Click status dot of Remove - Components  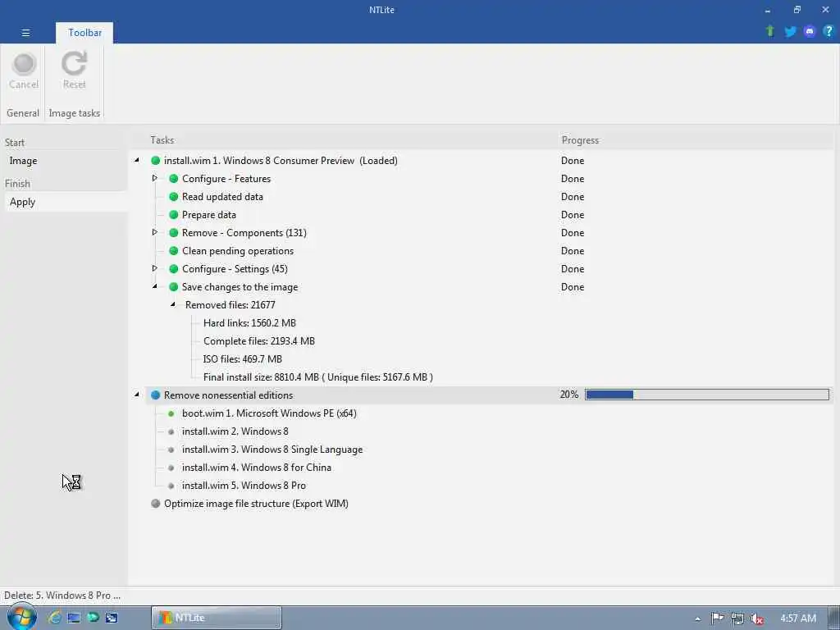[174, 232]
